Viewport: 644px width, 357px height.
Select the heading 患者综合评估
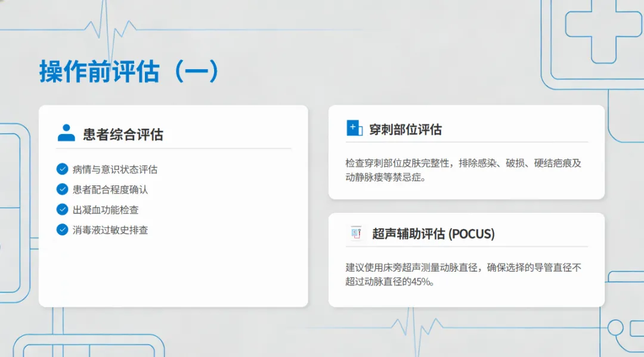123,135
